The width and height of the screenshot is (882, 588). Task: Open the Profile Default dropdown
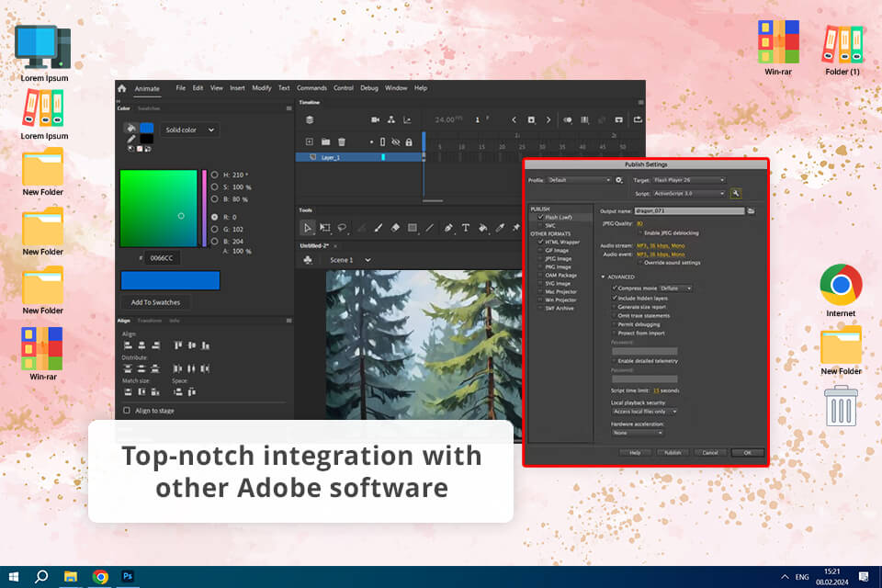[x=580, y=180]
